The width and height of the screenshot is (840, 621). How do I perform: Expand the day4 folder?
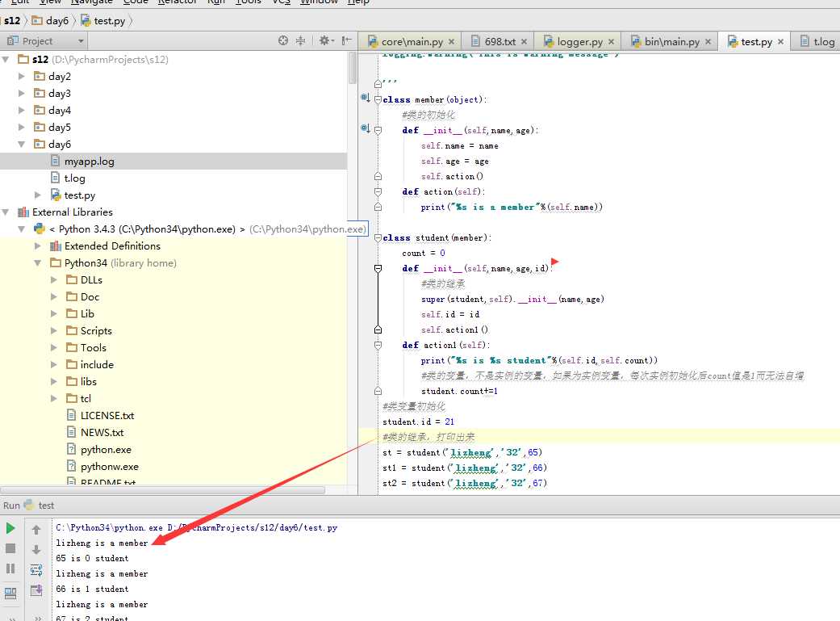click(22, 110)
